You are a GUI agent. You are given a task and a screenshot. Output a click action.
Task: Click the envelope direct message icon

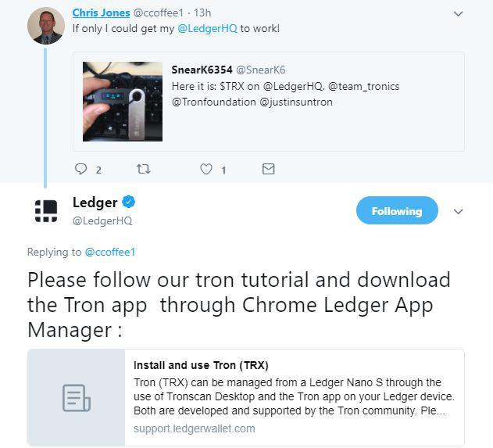pos(268,169)
